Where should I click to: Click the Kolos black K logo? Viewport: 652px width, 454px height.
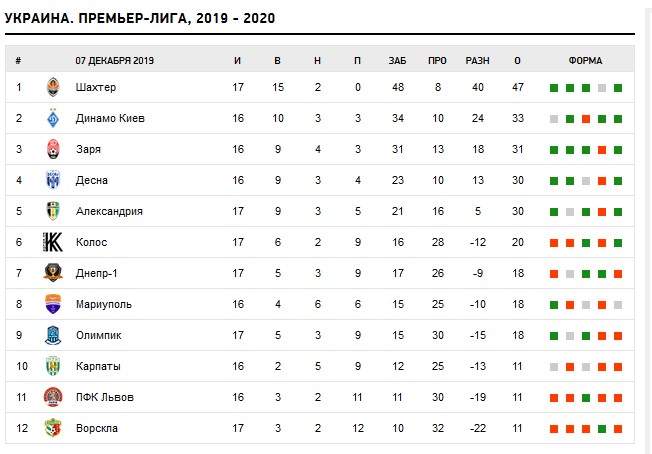(x=53, y=242)
